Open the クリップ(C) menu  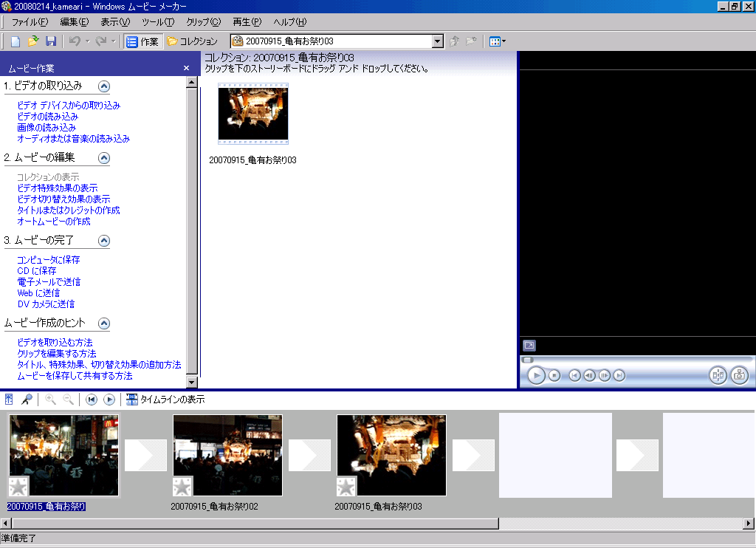203,22
